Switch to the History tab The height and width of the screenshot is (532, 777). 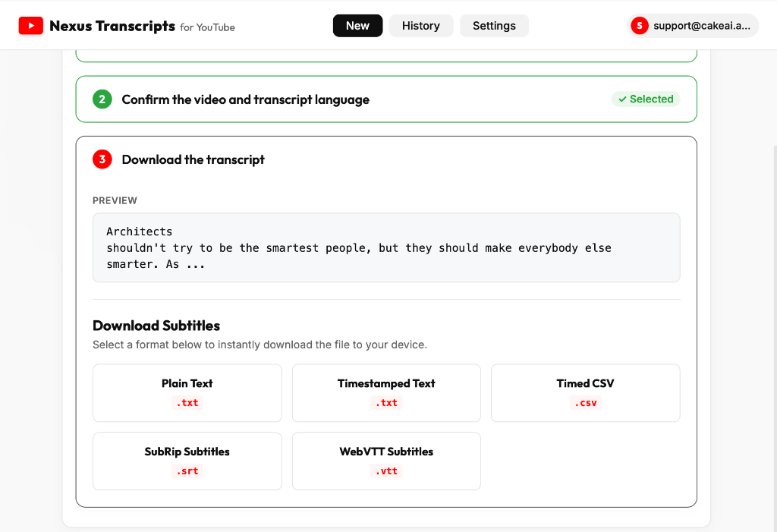pos(420,26)
